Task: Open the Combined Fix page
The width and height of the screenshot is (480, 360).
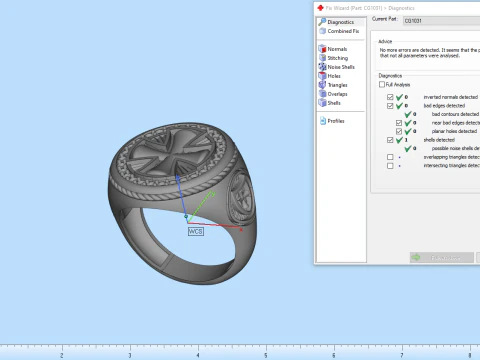Action: coord(339,31)
